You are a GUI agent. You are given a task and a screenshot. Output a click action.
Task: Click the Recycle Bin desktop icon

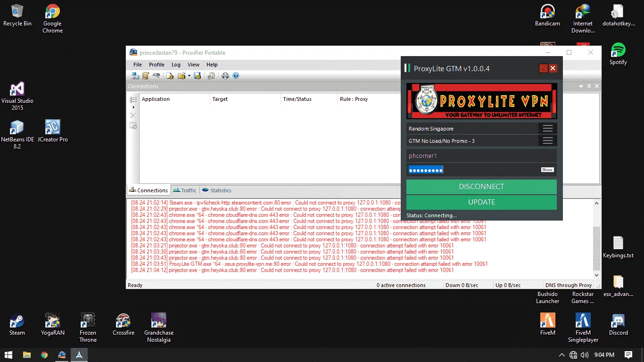tap(17, 16)
